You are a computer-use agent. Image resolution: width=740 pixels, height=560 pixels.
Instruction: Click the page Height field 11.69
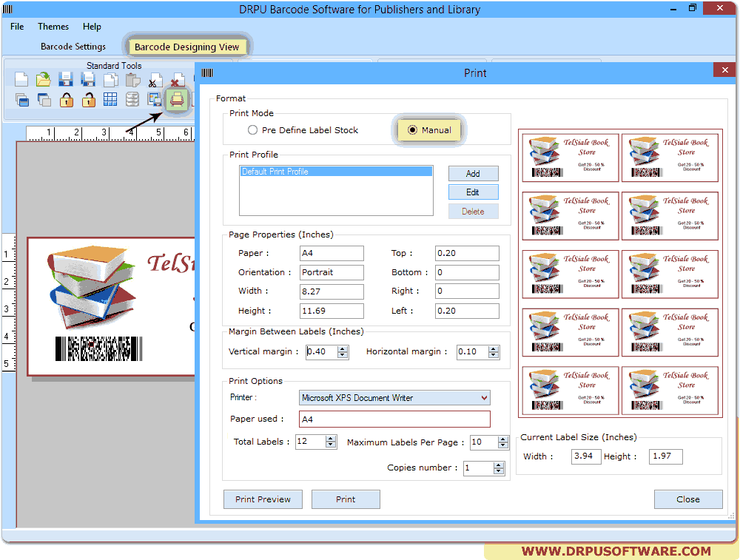[x=332, y=311]
